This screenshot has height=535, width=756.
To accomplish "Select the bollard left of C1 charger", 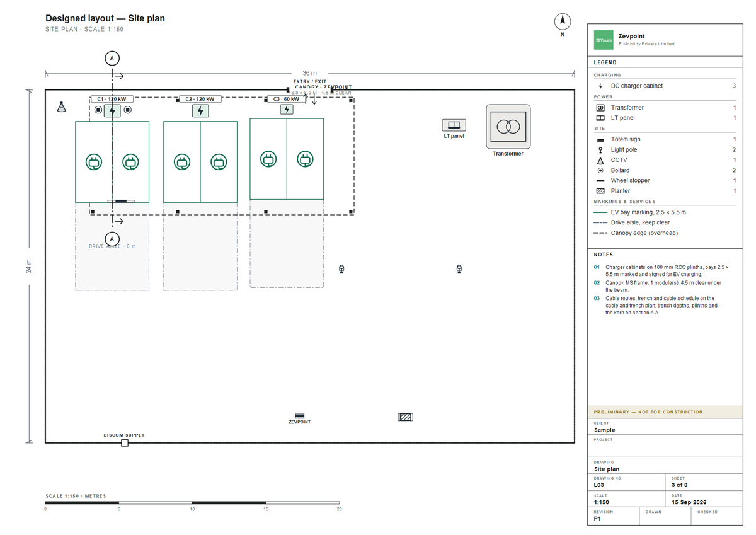I will tap(98, 110).
